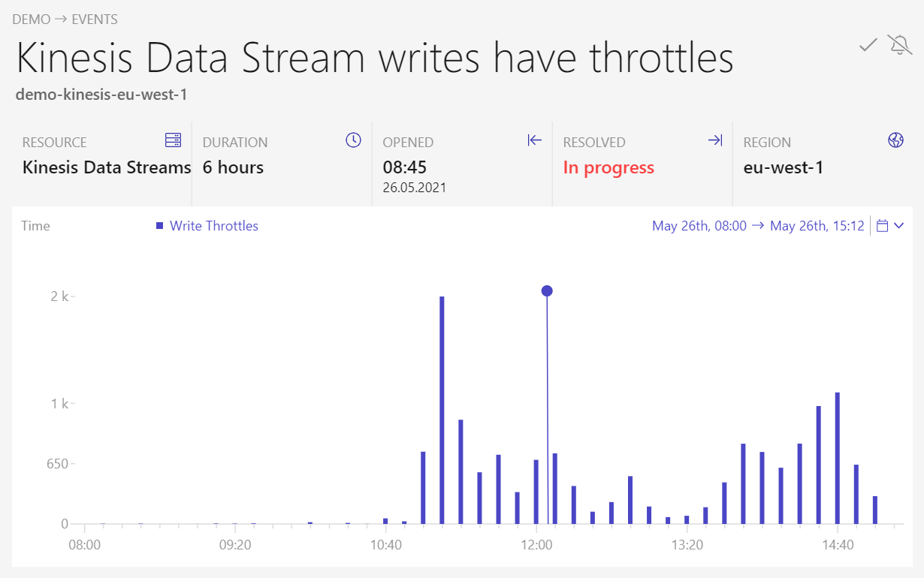Open the Kinesis Data Streams resource
The width and height of the screenshot is (924, 578).
point(107,167)
